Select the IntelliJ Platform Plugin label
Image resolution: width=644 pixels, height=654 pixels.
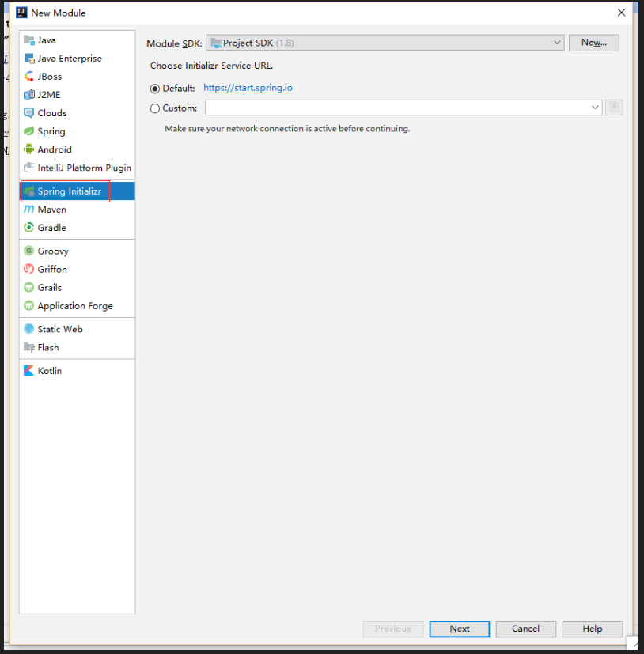[85, 168]
